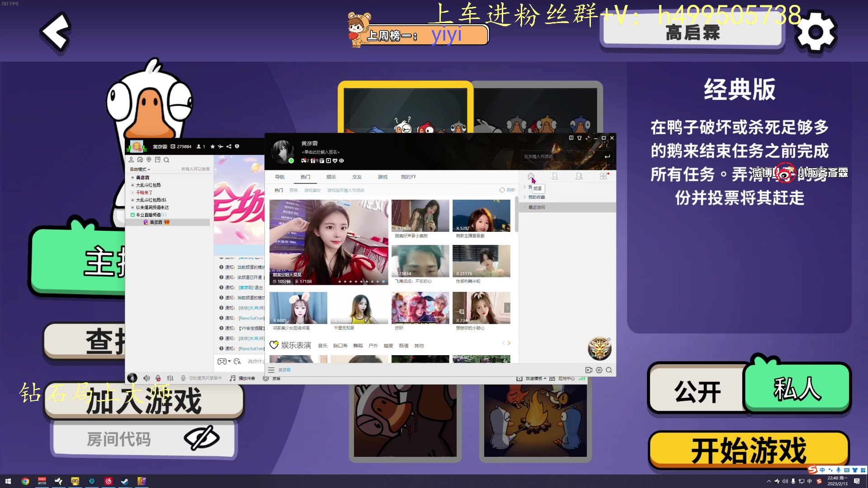Screen dimensions: 868x488
Task: Open Windows Start menu
Action: tap(8, 481)
